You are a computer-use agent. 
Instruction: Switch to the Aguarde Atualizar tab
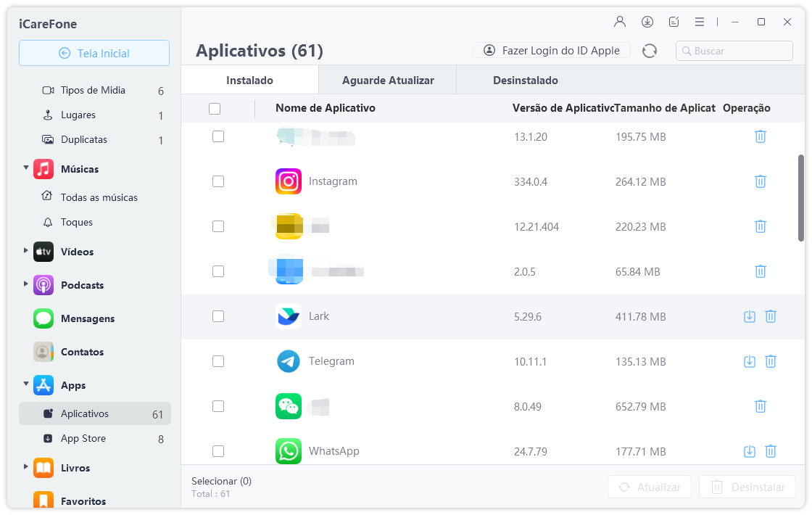point(388,81)
